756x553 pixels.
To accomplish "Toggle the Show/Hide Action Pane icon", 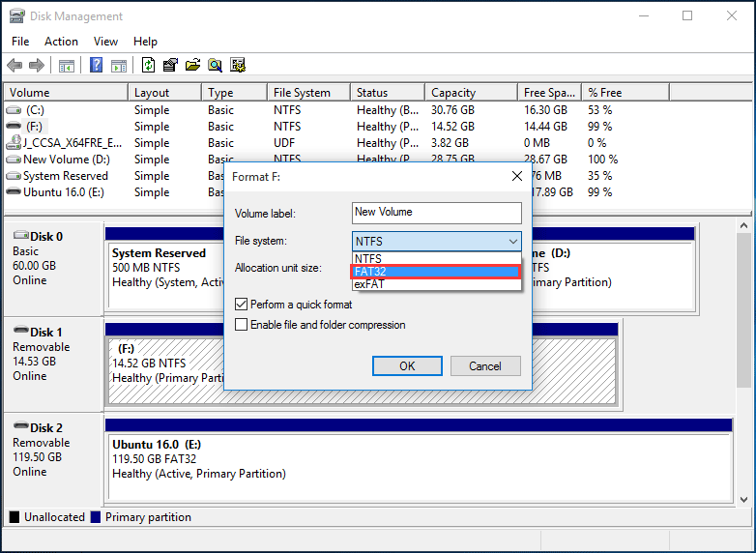I will [119, 65].
